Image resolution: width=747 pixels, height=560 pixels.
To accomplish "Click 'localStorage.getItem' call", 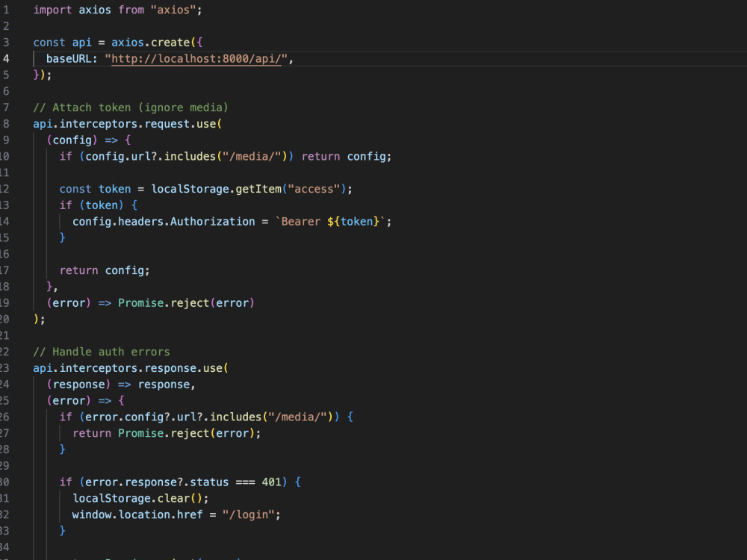I will (x=217, y=189).
